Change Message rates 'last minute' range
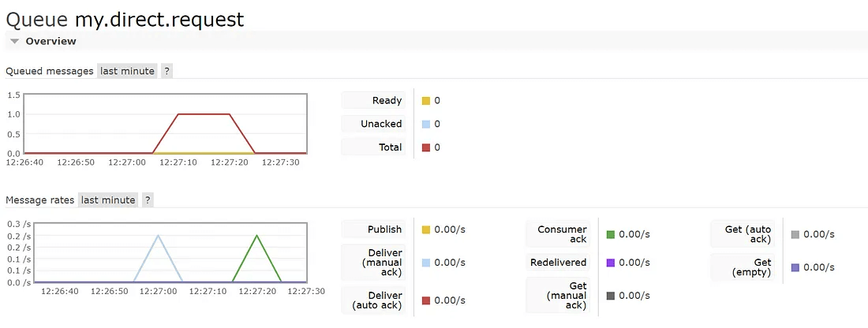 pos(108,200)
